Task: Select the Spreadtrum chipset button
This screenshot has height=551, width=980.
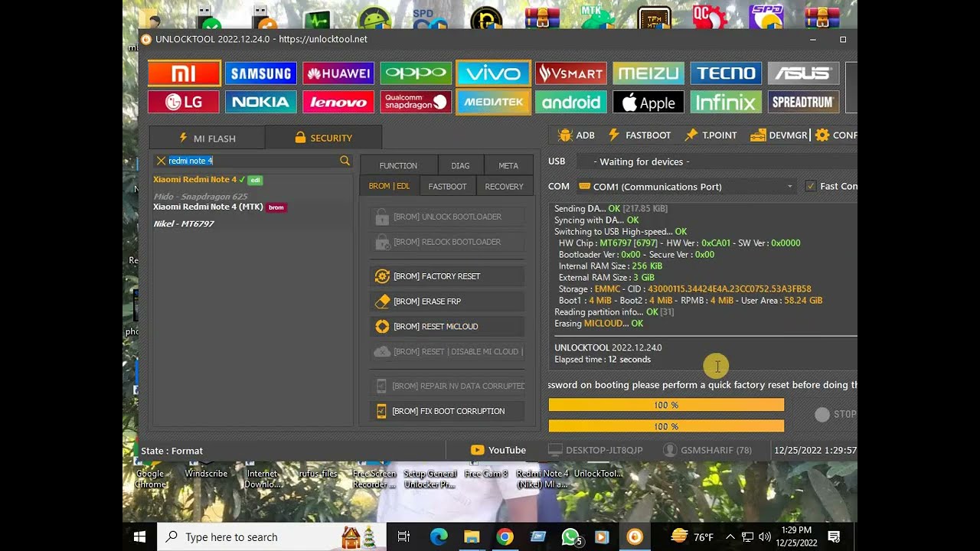Action: [x=803, y=102]
